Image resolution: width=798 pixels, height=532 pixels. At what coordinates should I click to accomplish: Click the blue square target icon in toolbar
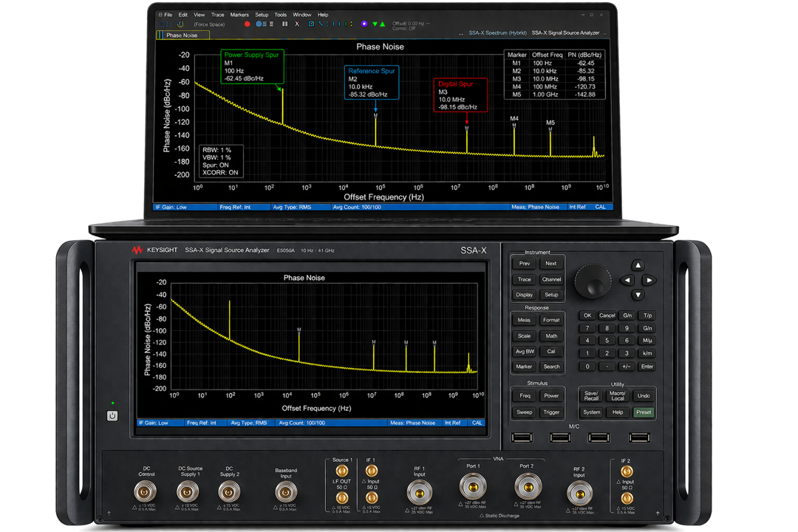(311, 24)
